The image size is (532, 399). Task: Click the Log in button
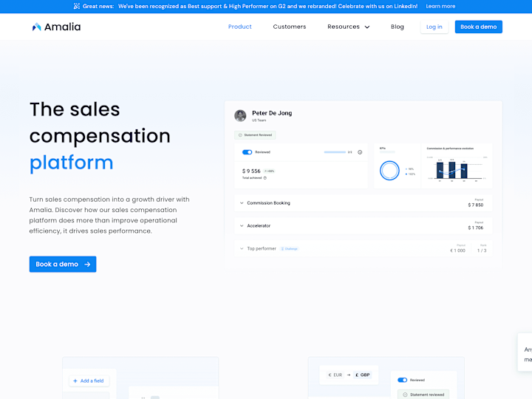(434, 27)
